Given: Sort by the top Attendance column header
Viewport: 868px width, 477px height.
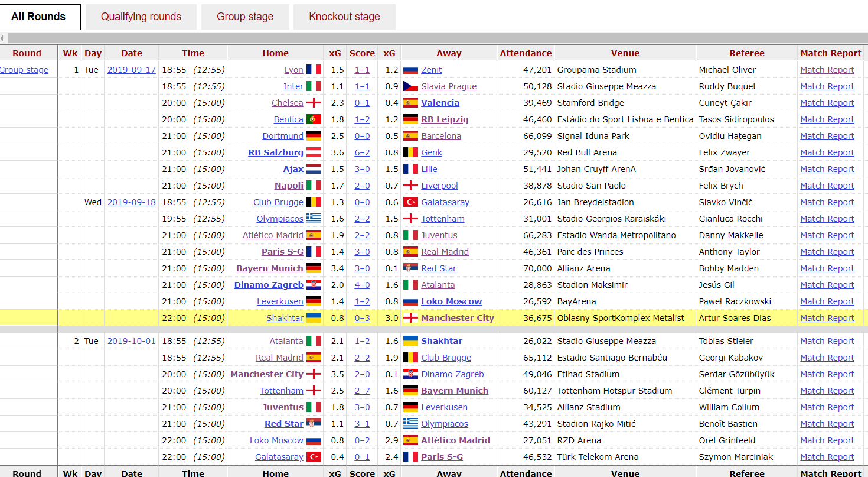Looking at the screenshot, I should click(x=526, y=53).
